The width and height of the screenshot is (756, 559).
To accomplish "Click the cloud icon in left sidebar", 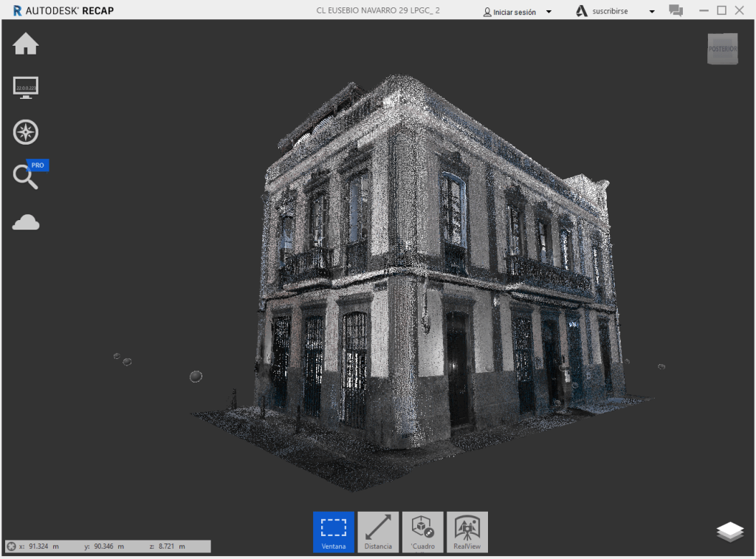I will (x=26, y=222).
